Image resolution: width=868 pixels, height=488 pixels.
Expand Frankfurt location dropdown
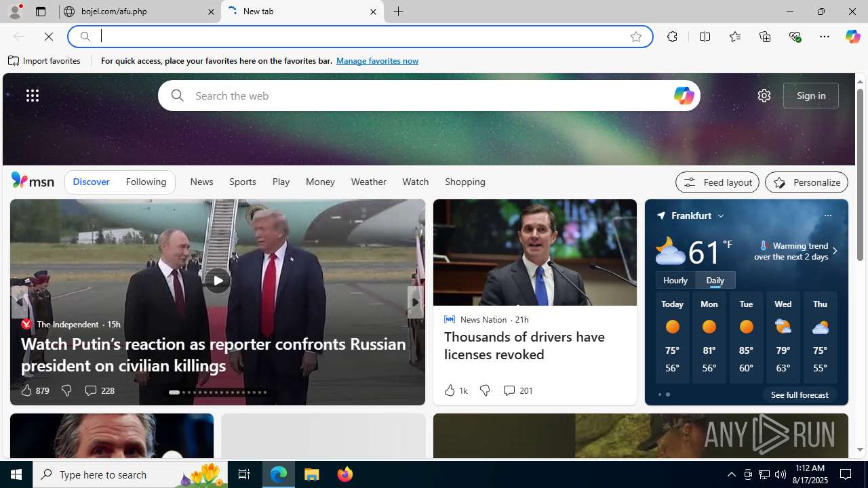coord(721,216)
